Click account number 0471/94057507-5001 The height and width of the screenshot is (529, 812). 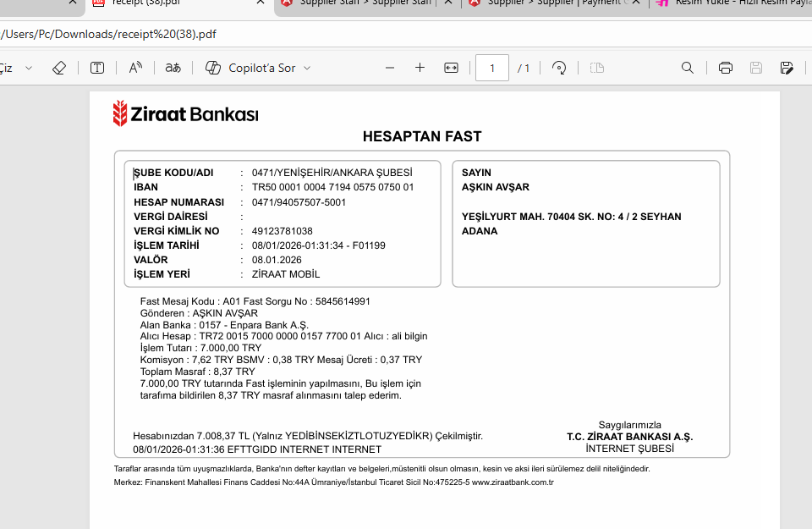coord(299,202)
